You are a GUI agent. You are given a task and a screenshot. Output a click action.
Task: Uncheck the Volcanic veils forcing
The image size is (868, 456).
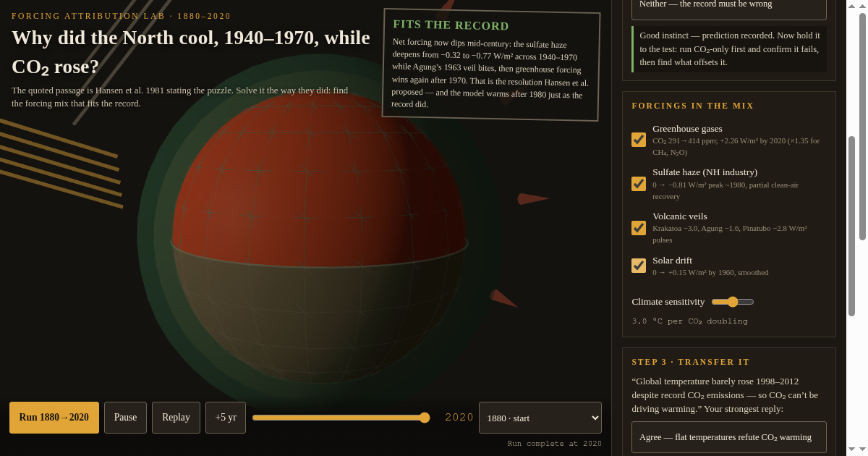click(639, 228)
